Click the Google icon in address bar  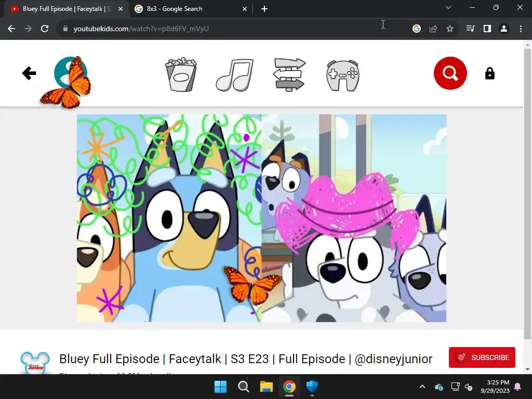click(x=417, y=29)
